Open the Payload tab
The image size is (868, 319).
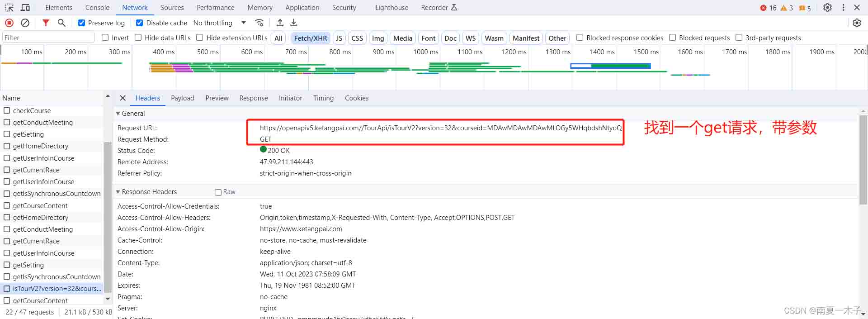[182, 98]
